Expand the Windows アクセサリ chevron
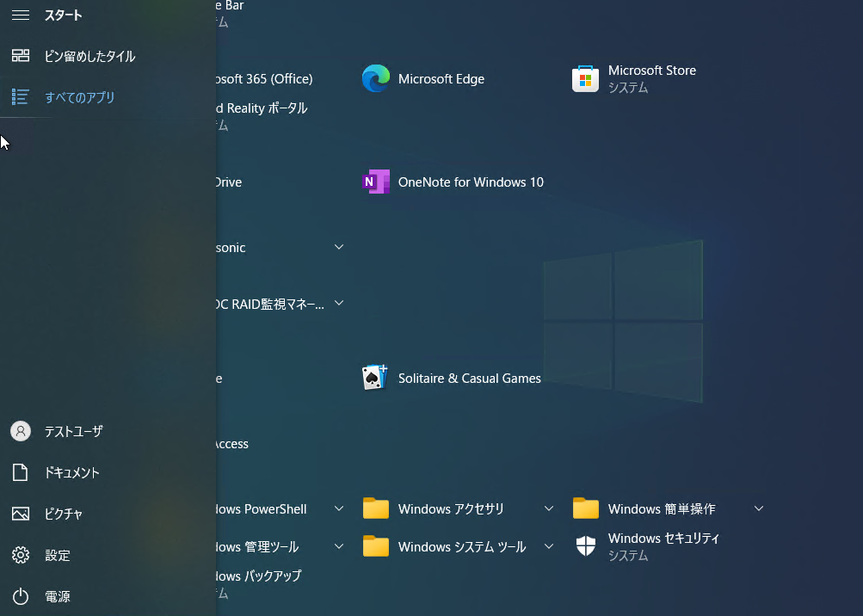The image size is (863, 616). pos(549,508)
